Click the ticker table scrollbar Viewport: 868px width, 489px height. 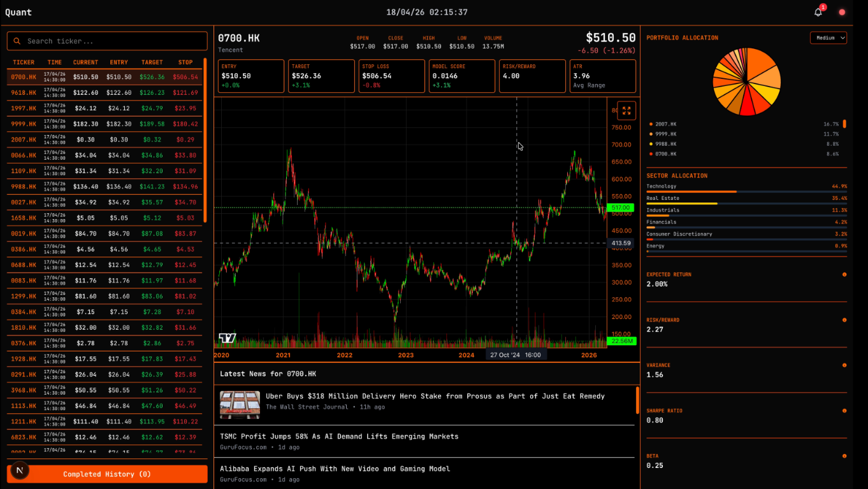point(205,140)
